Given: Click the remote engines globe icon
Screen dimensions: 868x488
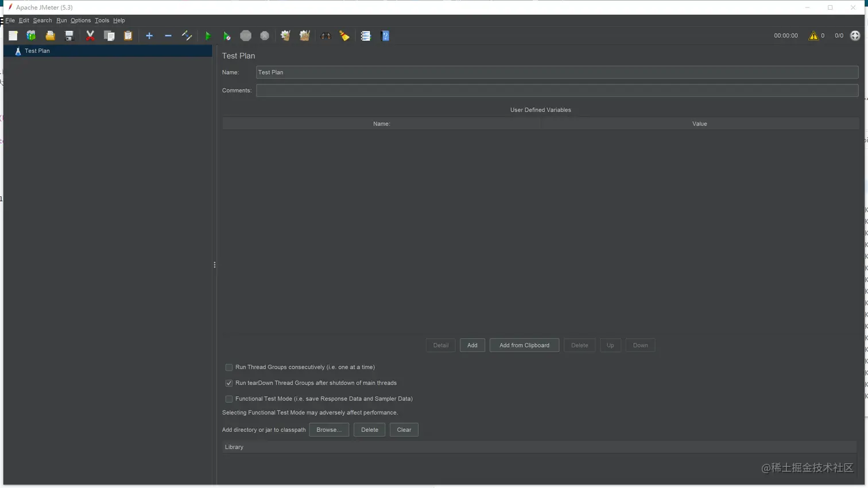Looking at the screenshot, I should pos(855,36).
